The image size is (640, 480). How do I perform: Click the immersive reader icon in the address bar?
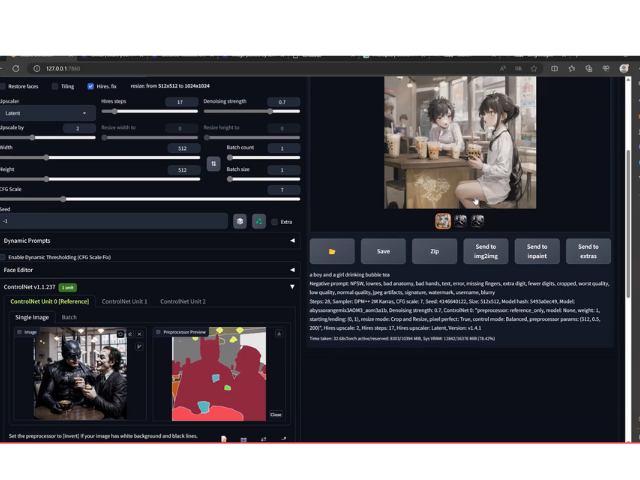(518, 69)
